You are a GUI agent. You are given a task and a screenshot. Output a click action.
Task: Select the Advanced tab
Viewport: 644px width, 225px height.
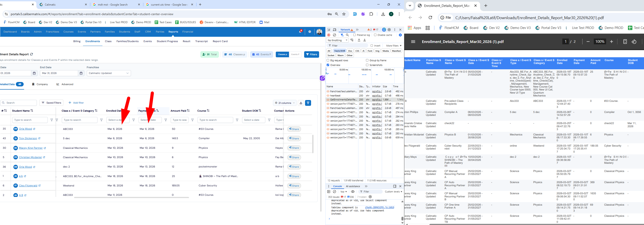pyautogui.click(x=65, y=84)
